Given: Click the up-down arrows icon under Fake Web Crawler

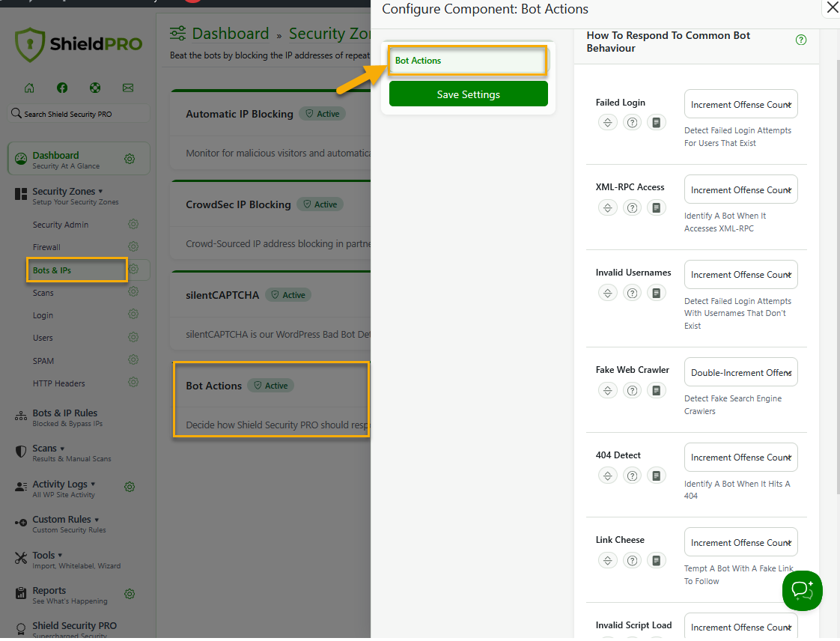Looking at the screenshot, I should (607, 391).
